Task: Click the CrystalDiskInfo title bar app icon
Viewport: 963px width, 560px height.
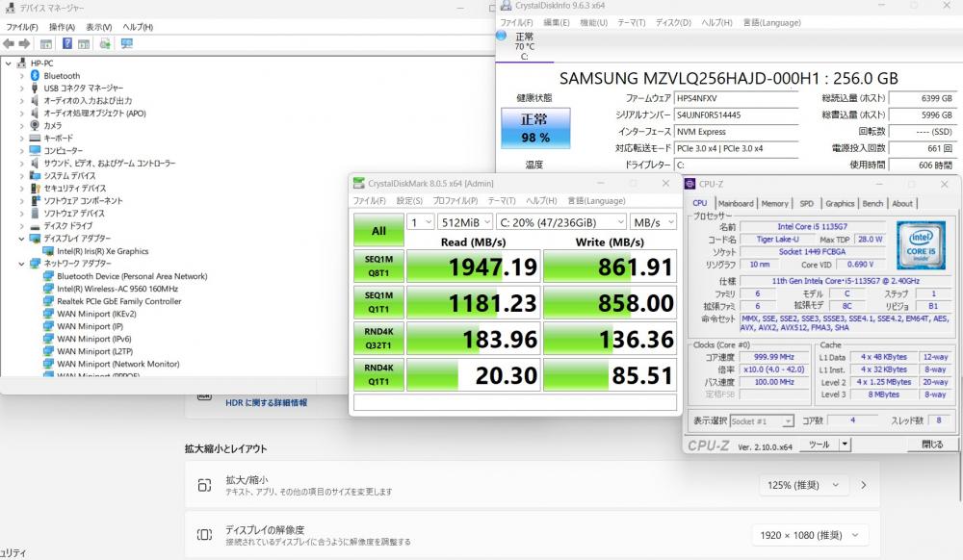Action: [x=507, y=6]
